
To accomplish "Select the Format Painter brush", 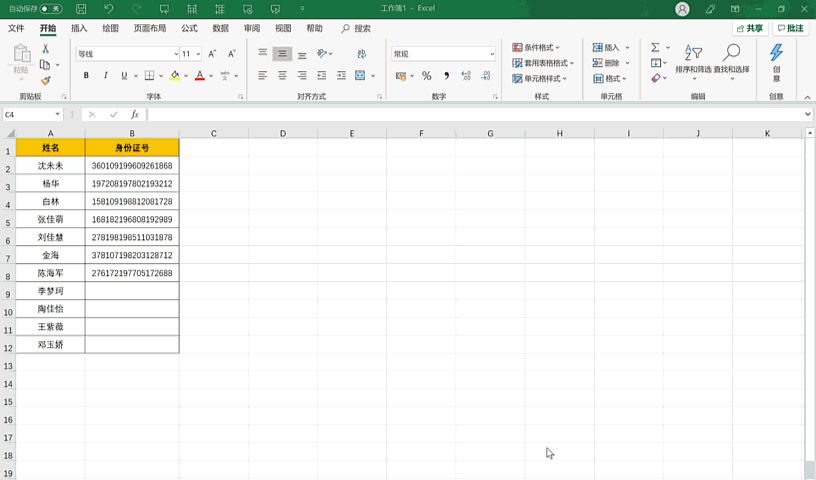I will point(45,80).
